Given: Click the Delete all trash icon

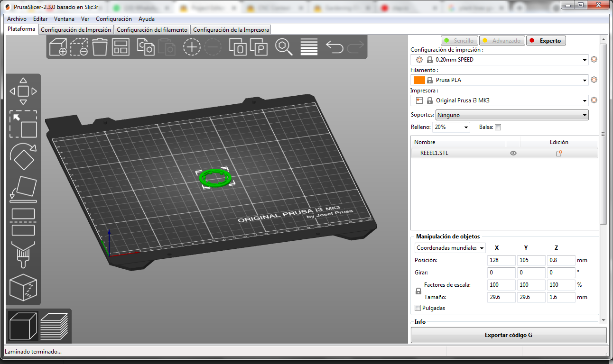Looking at the screenshot, I should pos(100,47).
